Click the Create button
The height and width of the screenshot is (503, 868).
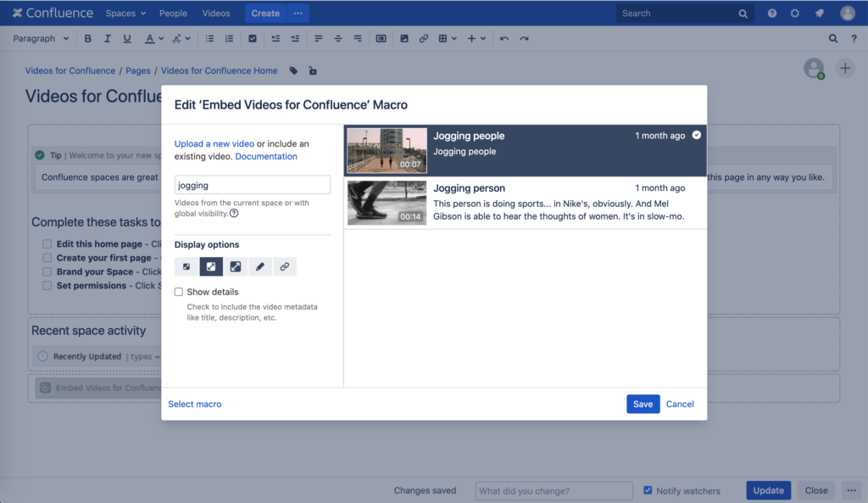coord(265,14)
